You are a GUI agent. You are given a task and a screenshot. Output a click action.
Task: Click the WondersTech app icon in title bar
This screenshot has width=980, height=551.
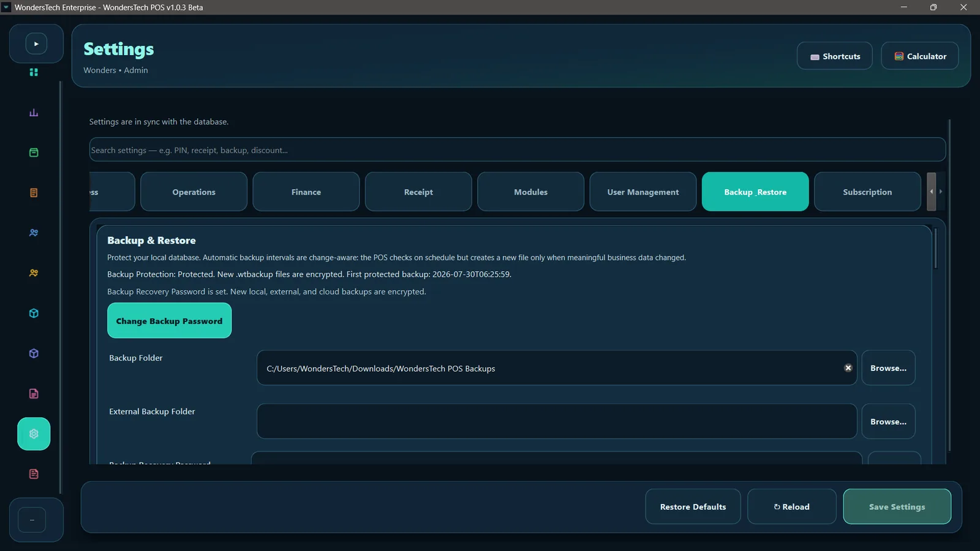click(x=6, y=7)
